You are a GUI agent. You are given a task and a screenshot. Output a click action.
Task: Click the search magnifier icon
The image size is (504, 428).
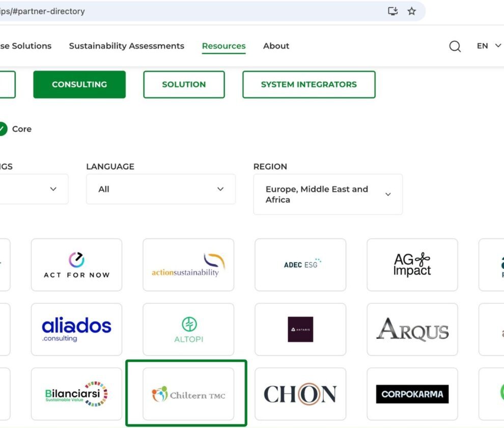tap(455, 46)
